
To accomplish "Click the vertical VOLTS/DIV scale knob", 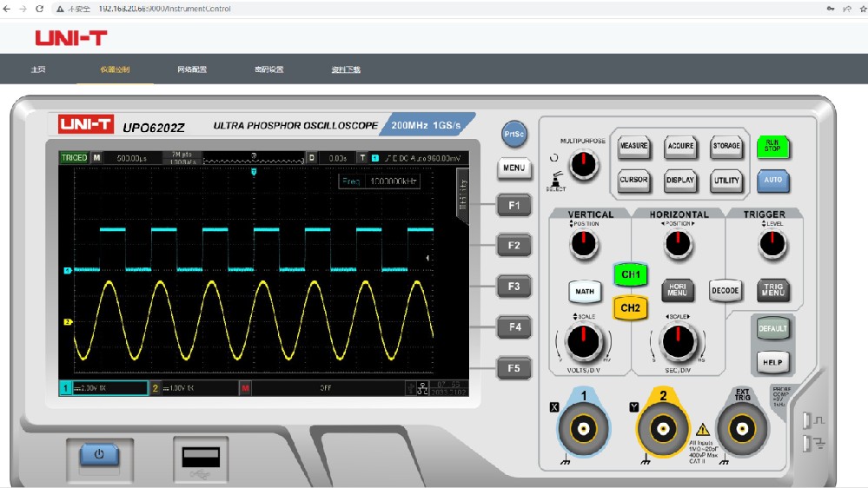I will coord(583,341).
